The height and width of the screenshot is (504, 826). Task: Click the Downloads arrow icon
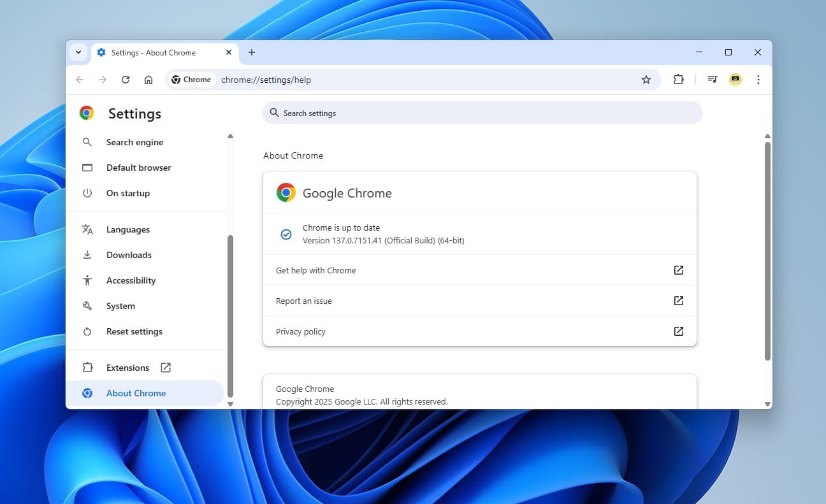click(x=87, y=255)
